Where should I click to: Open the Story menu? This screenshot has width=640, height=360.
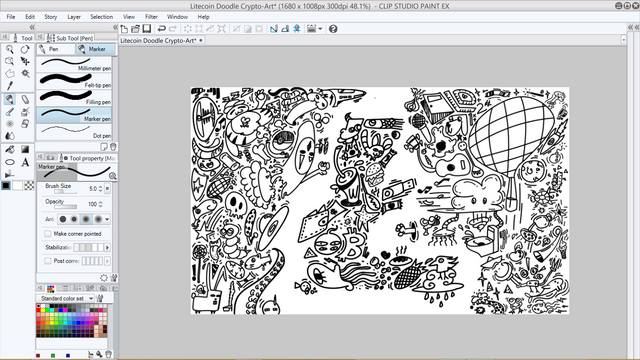[x=51, y=17]
